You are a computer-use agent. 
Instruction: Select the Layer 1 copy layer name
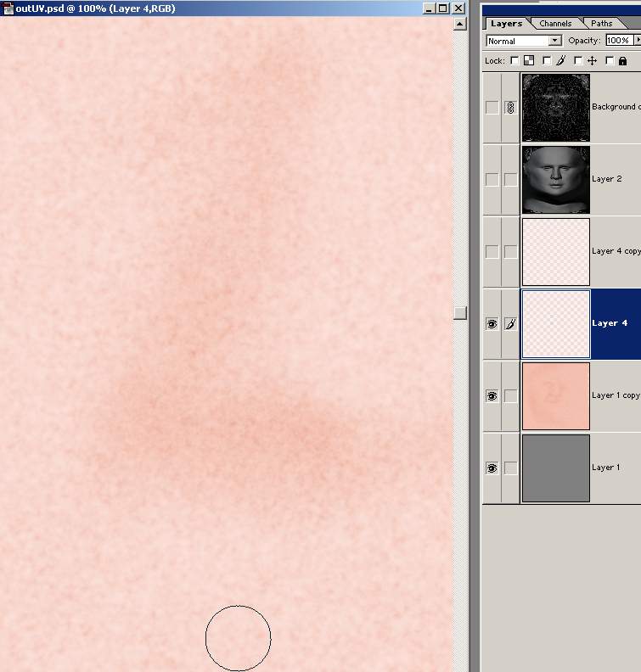coord(615,395)
